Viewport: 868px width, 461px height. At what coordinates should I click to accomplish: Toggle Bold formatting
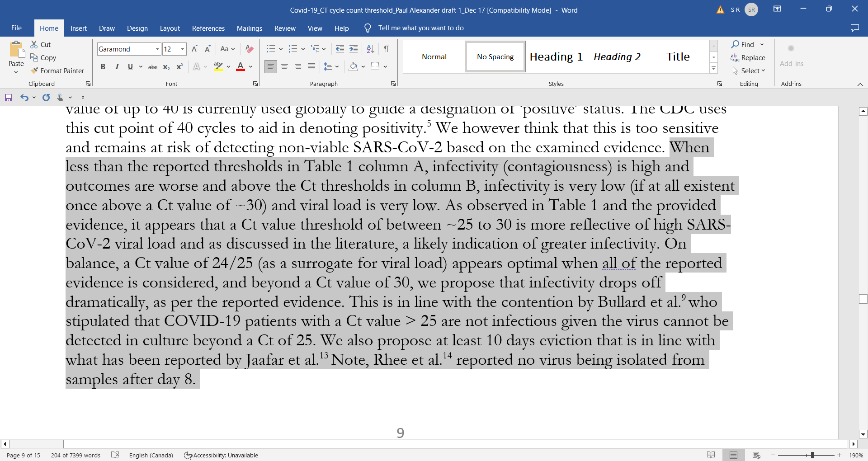click(x=103, y=67)
